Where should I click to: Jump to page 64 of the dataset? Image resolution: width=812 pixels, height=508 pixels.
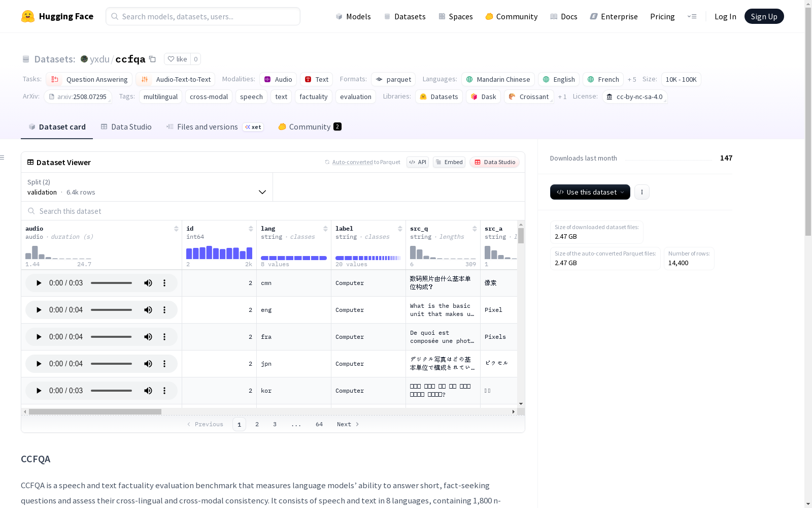[319, 424]
